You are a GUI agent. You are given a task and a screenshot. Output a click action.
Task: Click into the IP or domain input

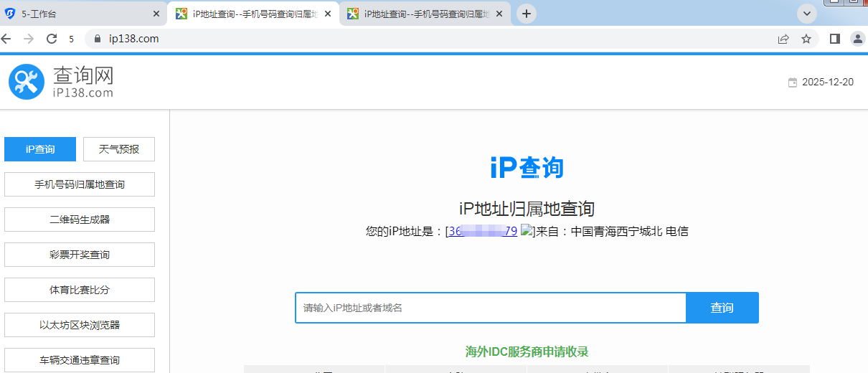pyautogui.click(x=491, y=308)
